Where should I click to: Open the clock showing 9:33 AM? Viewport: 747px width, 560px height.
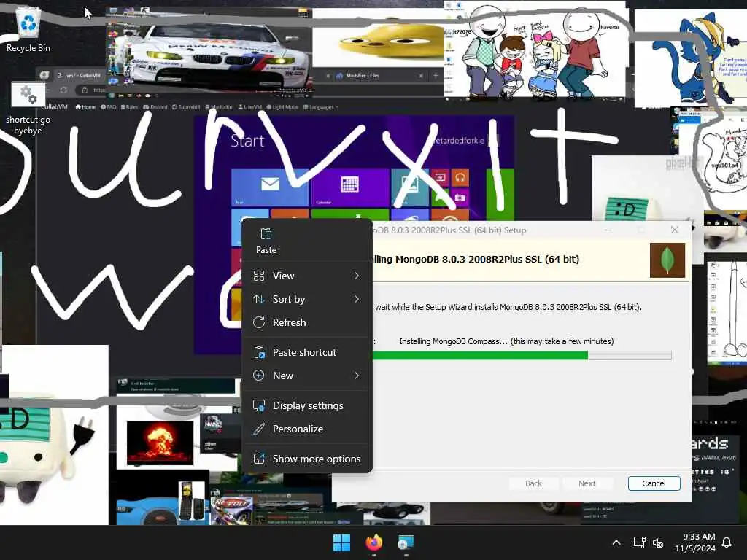point(694,542)
